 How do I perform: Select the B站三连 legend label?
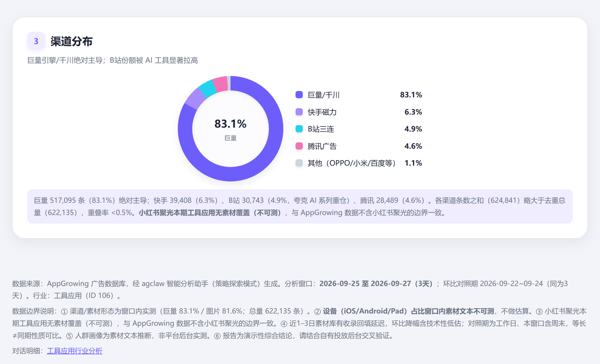coord(321,129)
